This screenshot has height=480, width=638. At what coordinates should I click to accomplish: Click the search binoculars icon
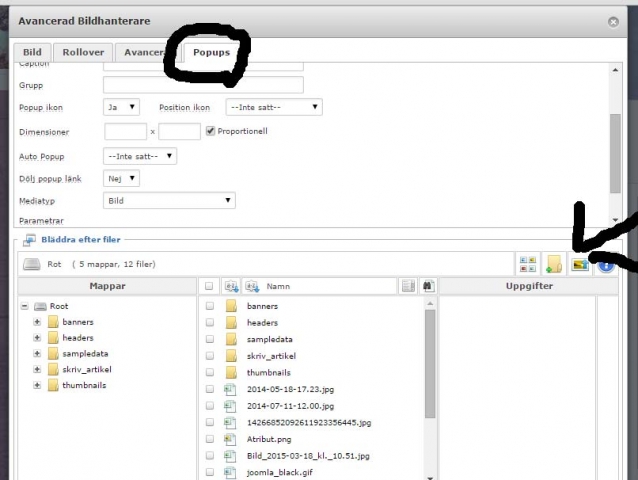pyautogui.click(x=428, y=286)
